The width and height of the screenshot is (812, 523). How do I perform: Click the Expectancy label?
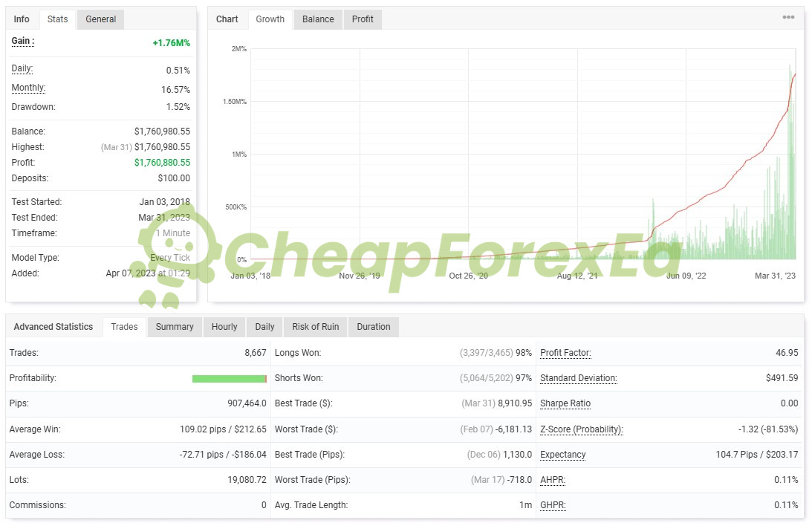click(563, 455)
